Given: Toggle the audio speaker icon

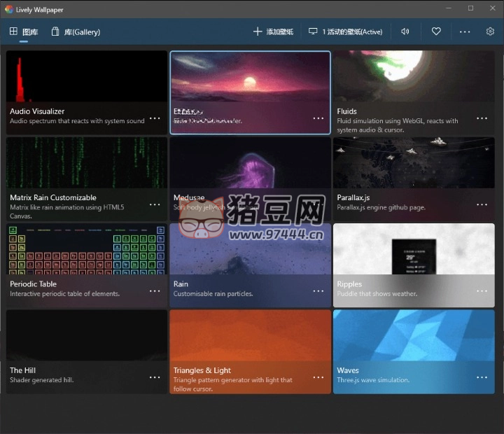Looking at the screenshot, I should 405,31.
